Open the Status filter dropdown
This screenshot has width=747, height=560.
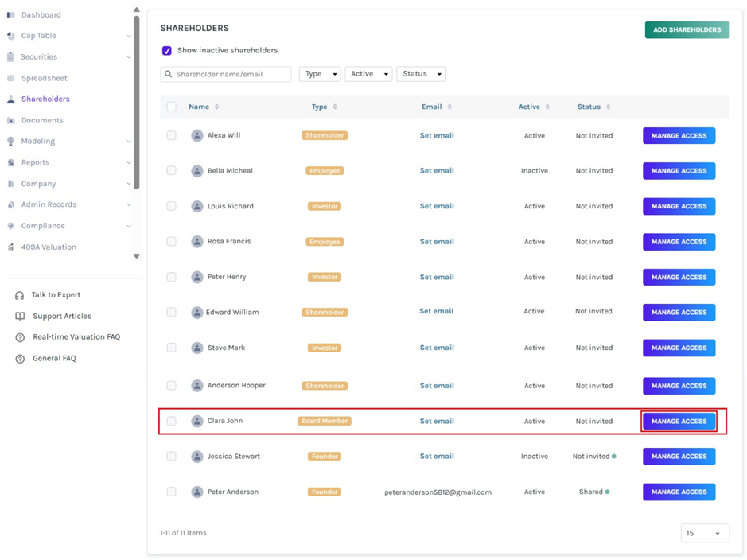click(421, 74)
